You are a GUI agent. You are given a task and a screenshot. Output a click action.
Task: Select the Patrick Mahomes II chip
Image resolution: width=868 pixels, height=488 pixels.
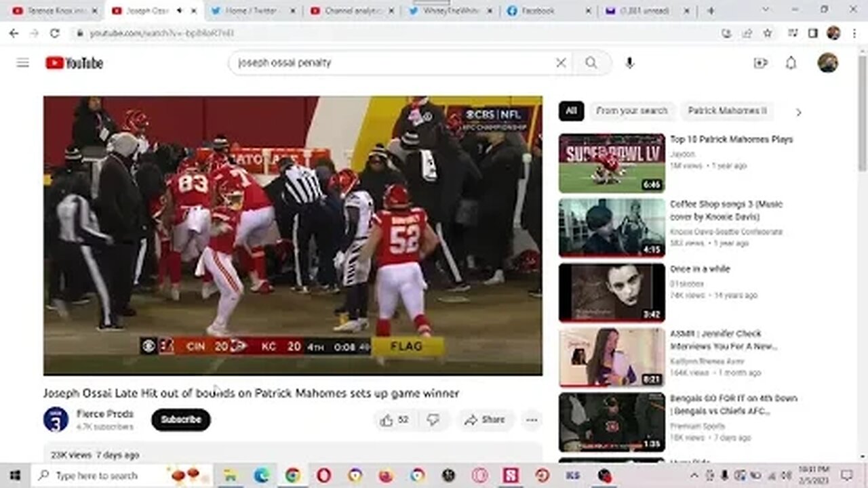pos(727,110)
